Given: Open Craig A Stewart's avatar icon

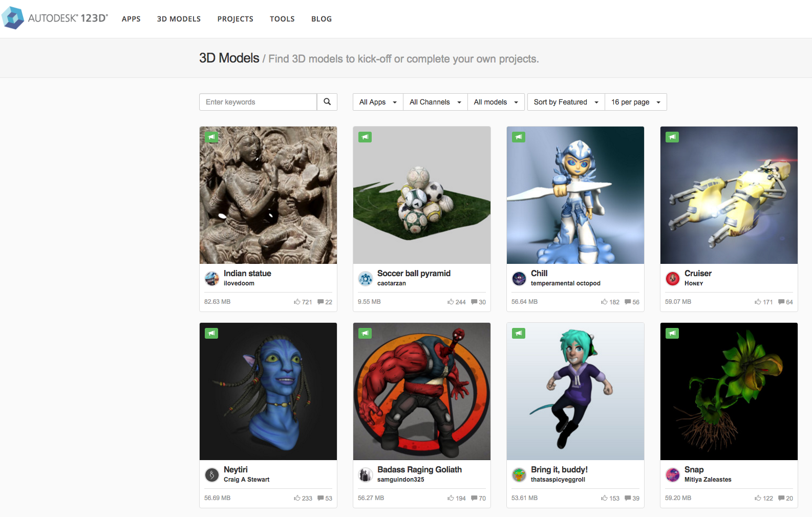Looking at the screenshot, I should 212,475.
